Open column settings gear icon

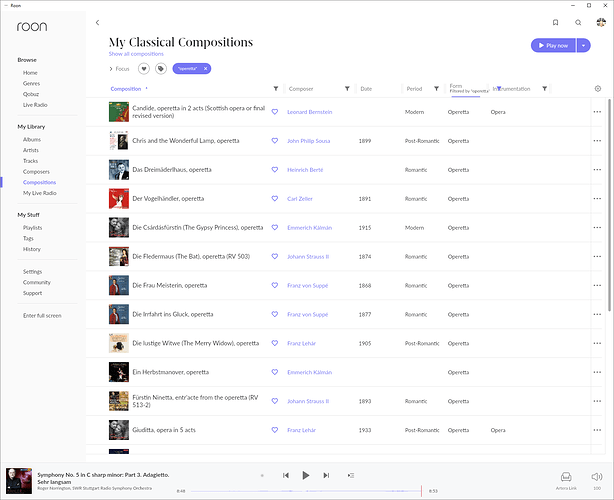(x=598, y=88)
